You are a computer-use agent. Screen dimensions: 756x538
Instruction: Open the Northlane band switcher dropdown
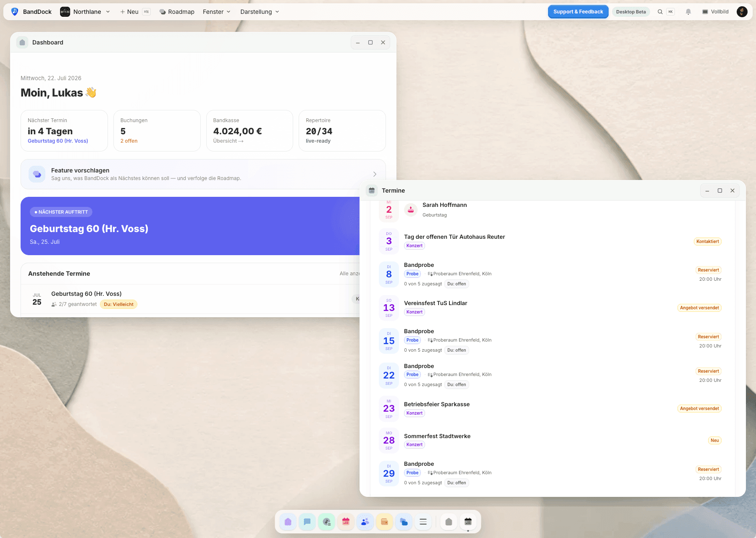(85, 12)
